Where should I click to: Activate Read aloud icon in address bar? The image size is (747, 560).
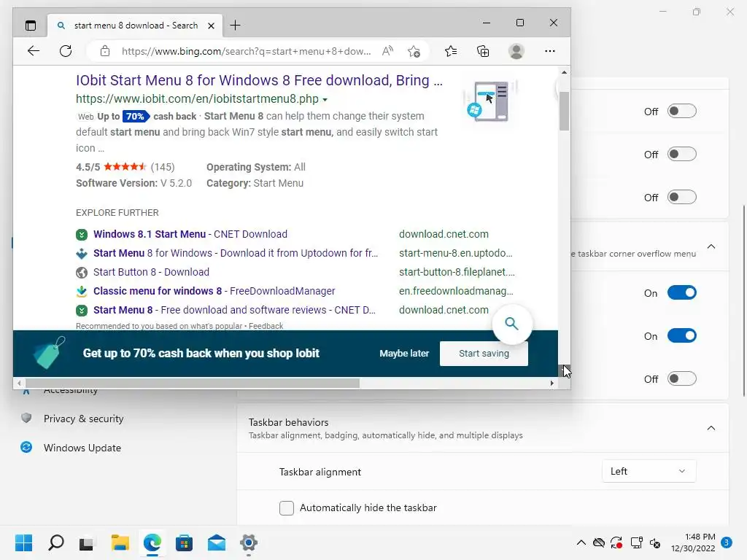[388, 51]
